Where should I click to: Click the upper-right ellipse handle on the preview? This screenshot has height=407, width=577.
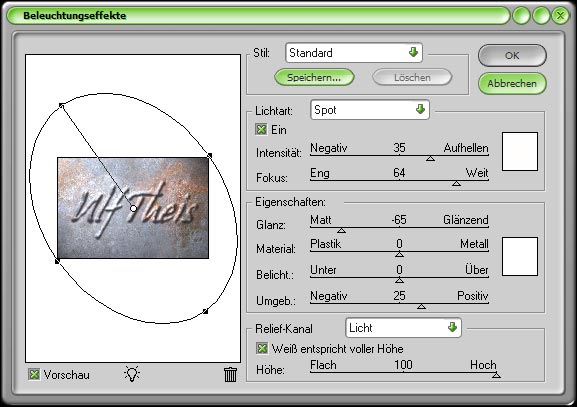tap(210, 156)
